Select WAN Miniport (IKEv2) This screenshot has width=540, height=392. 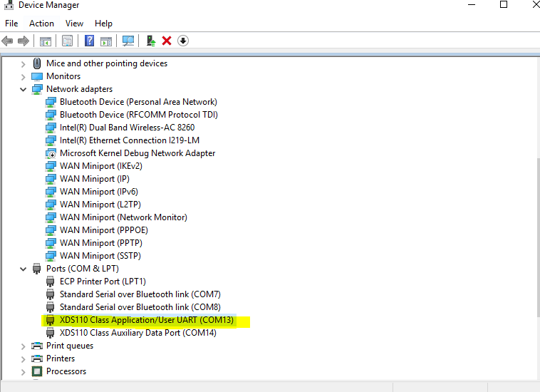pos(101,166)
